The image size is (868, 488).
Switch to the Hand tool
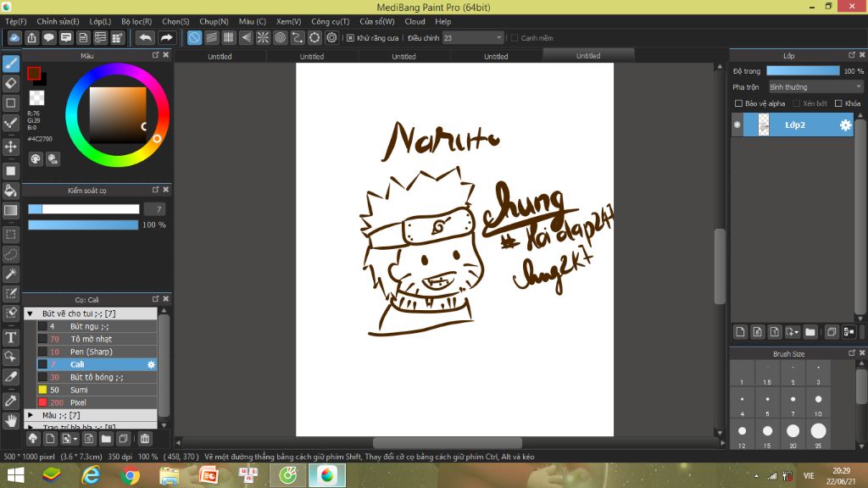coord(11,421)
